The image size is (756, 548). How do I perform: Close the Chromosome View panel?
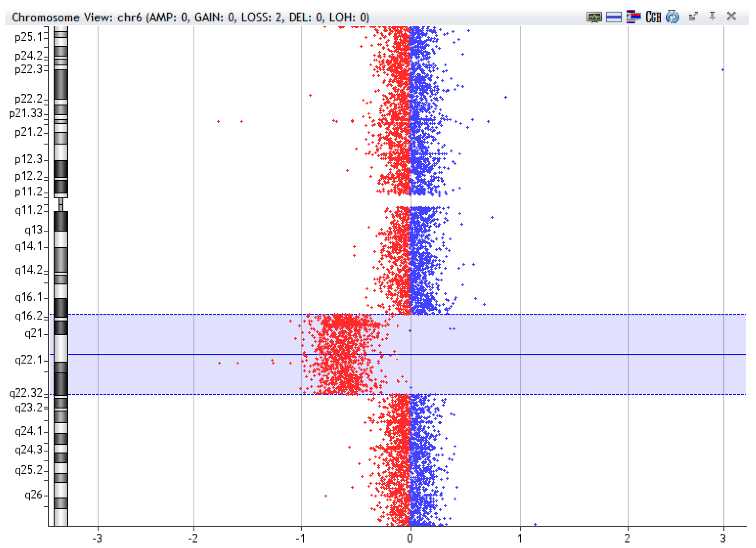[x=731, y=16]
